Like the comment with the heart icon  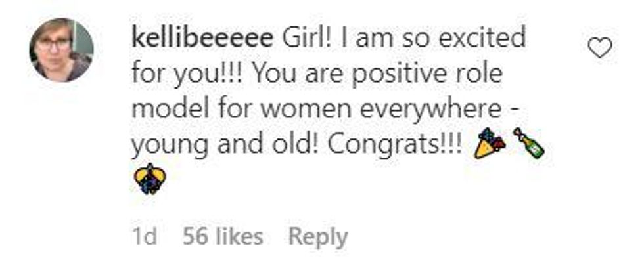click(x=599, y=48)
